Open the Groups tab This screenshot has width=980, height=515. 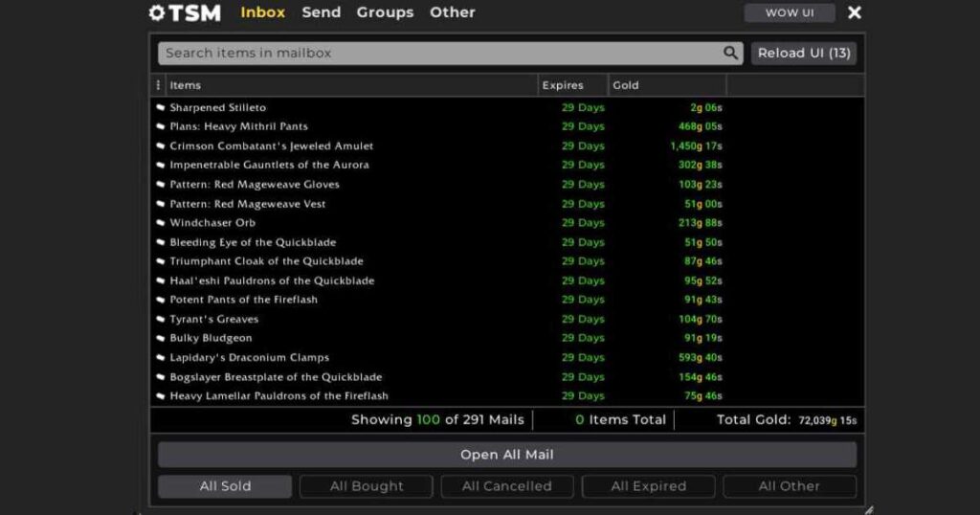(x=385, y=12)
